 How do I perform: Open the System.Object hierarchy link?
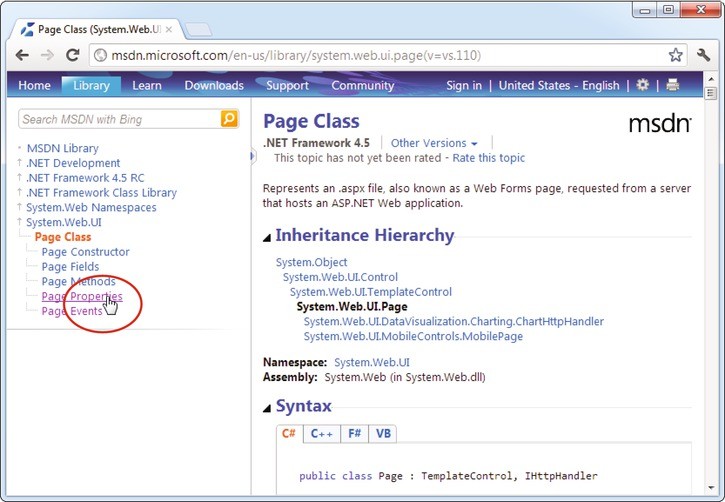point(311,262)
